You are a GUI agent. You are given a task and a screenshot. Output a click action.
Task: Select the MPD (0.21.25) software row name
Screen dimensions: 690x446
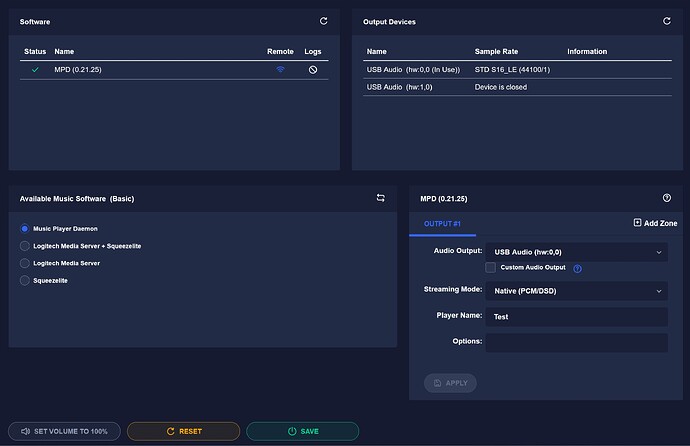[x=78, y=69]
